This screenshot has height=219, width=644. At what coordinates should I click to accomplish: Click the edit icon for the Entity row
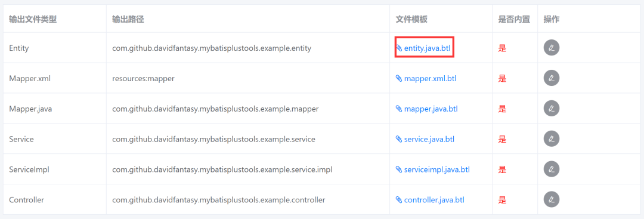(552, 48)
